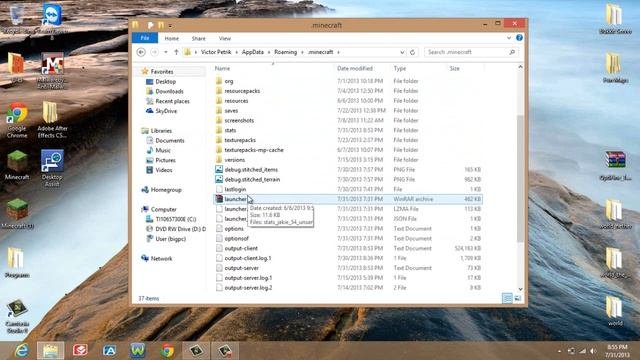
Task: Expand the Roaming breadcrumb arrow
Action: [x=302, y=52]
